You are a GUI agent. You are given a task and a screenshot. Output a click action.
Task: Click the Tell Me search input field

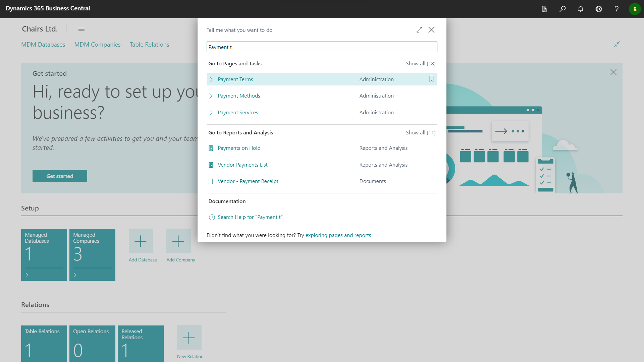(x=322, y=47)
